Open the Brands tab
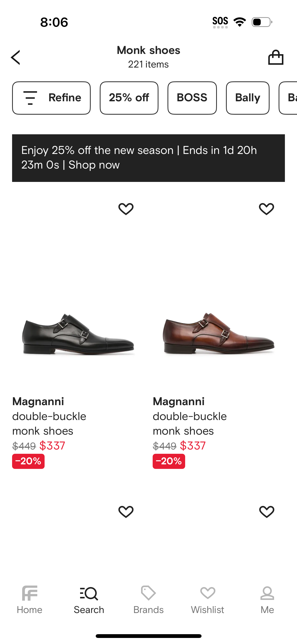This screenshot has width=297, height=644. click(x=148, y=600)
